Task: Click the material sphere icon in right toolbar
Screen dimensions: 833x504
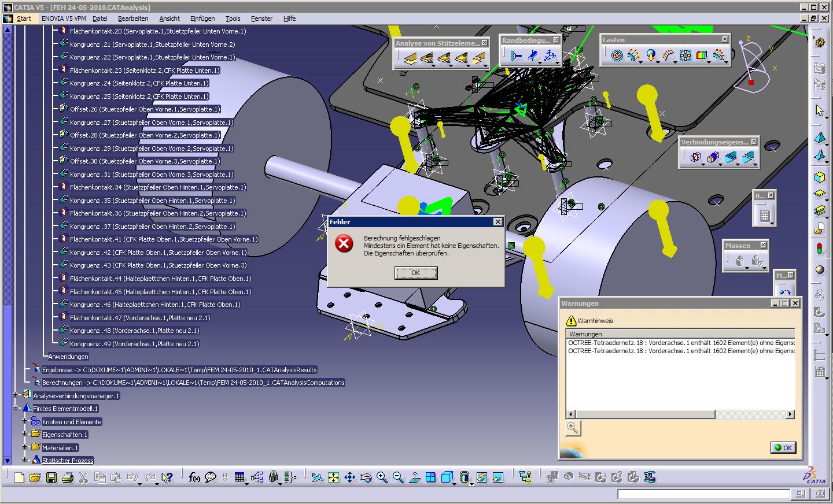Action: pos(819,270)
